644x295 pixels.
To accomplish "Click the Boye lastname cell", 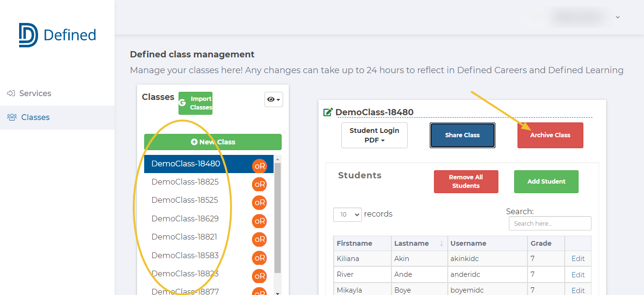I will coord(420,290).
